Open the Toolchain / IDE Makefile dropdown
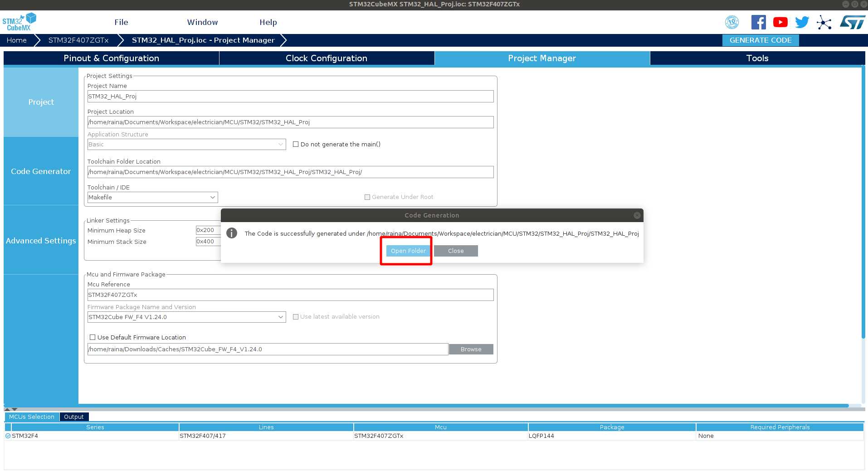Viewport: 868px width, 475px height. pos(152,197)
